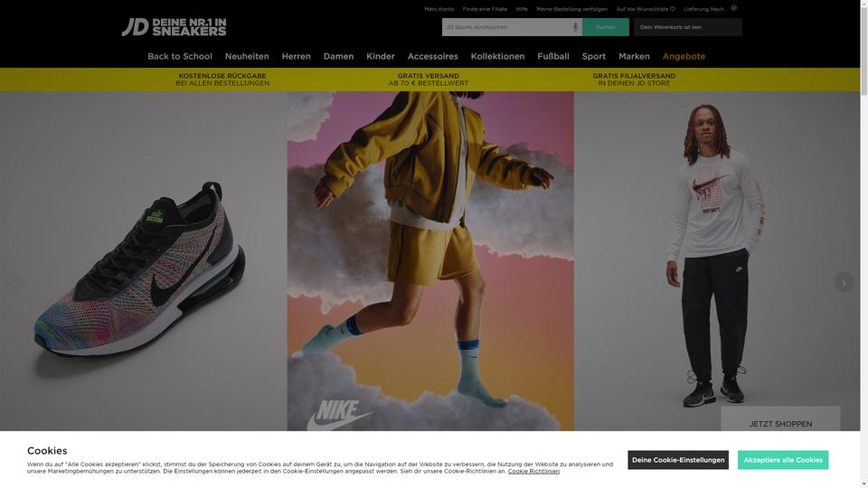Open the Herren menu

pos(297,56)
